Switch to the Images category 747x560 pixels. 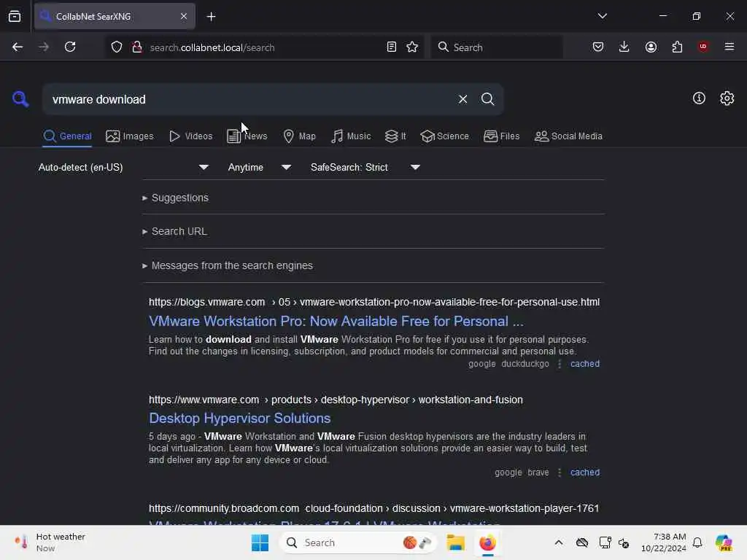[x=130, y=136]
